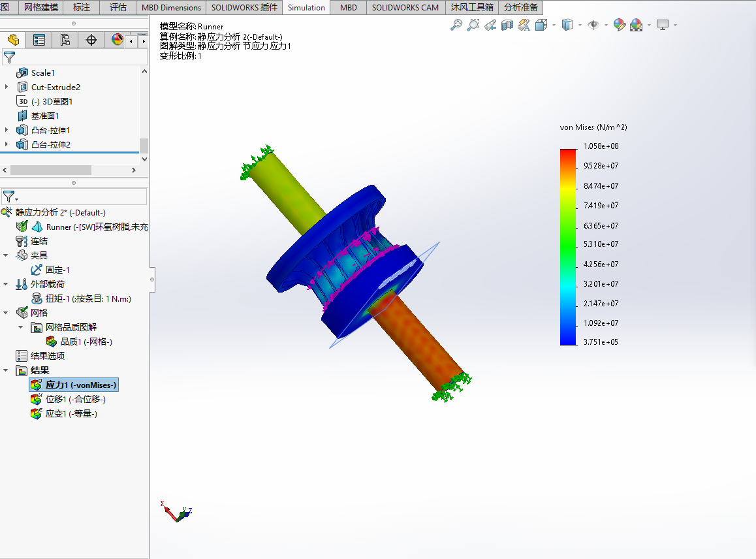
Task: Switch to SOLIDWORKS CAM tab
Action: click(x=405, y=8)
